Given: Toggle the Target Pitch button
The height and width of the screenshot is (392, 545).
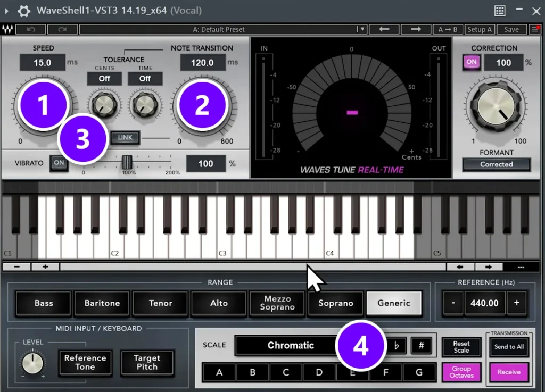Looking at the screenshot, I should click(147, 363).
